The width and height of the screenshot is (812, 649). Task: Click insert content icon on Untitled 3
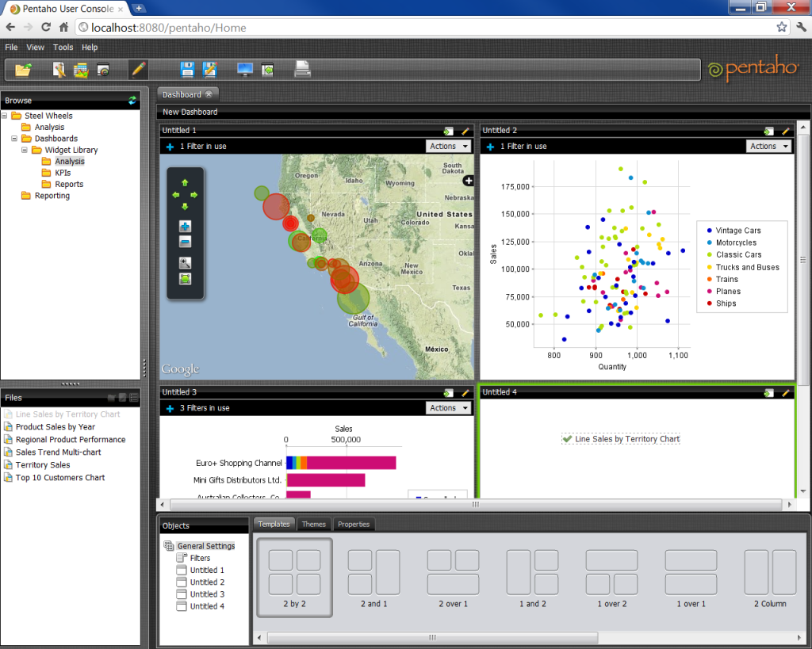point(449,393)
